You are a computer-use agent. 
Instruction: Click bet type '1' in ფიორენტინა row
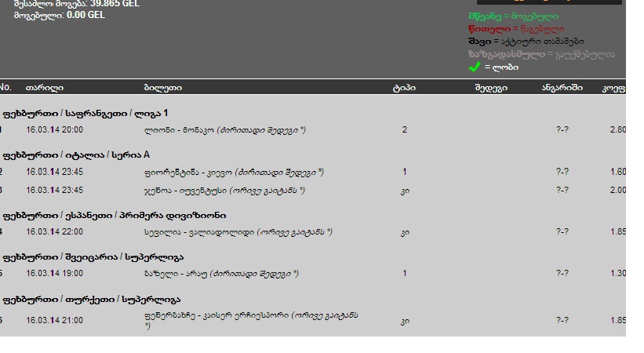405,172
